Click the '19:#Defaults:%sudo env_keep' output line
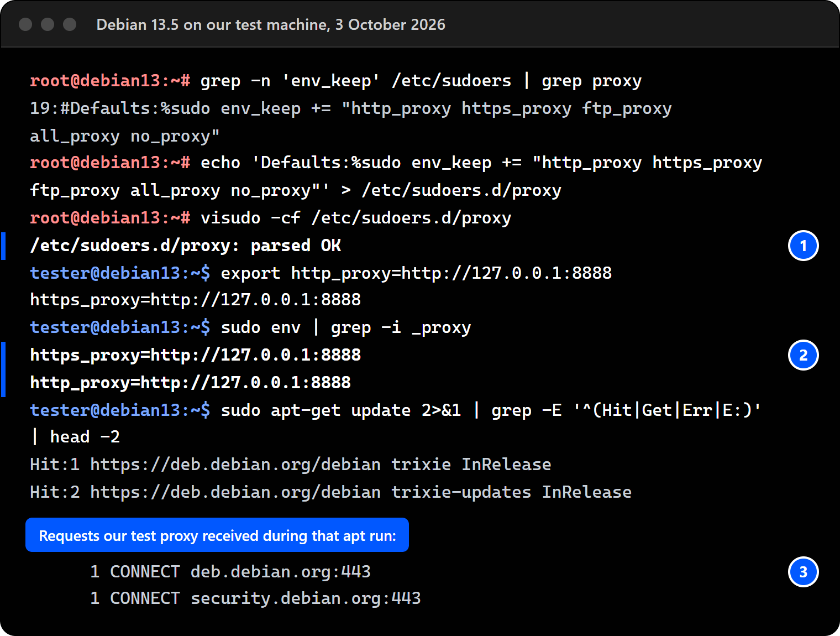This screenshot has width=840, height=636. [x=350, y=108]
